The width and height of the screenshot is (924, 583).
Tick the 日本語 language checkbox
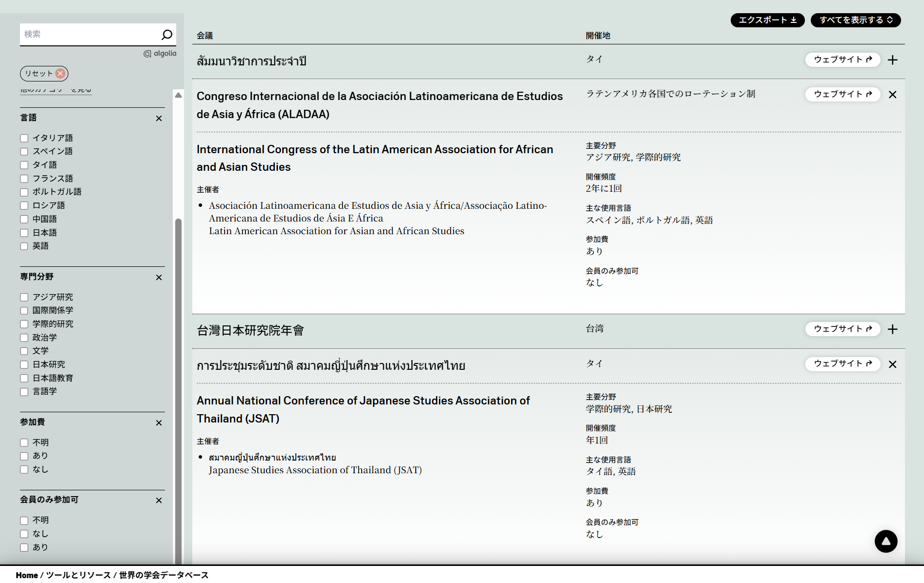pos(24,233)
